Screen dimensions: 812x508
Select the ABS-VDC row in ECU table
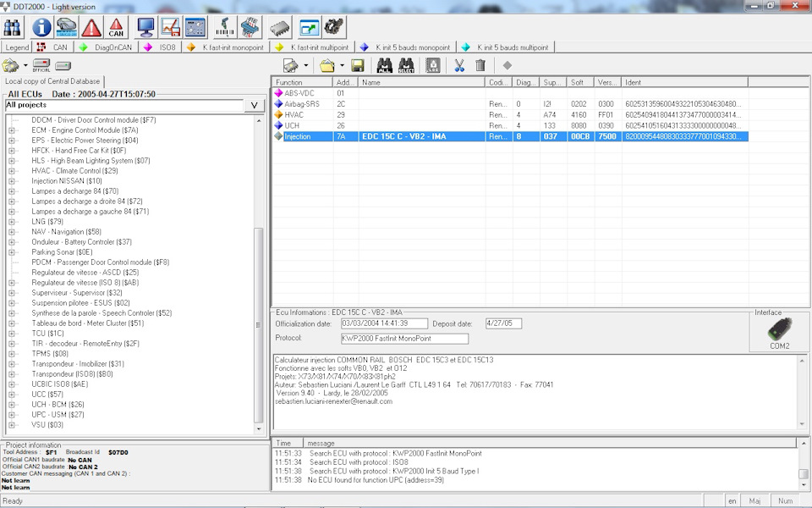point(510,93)
